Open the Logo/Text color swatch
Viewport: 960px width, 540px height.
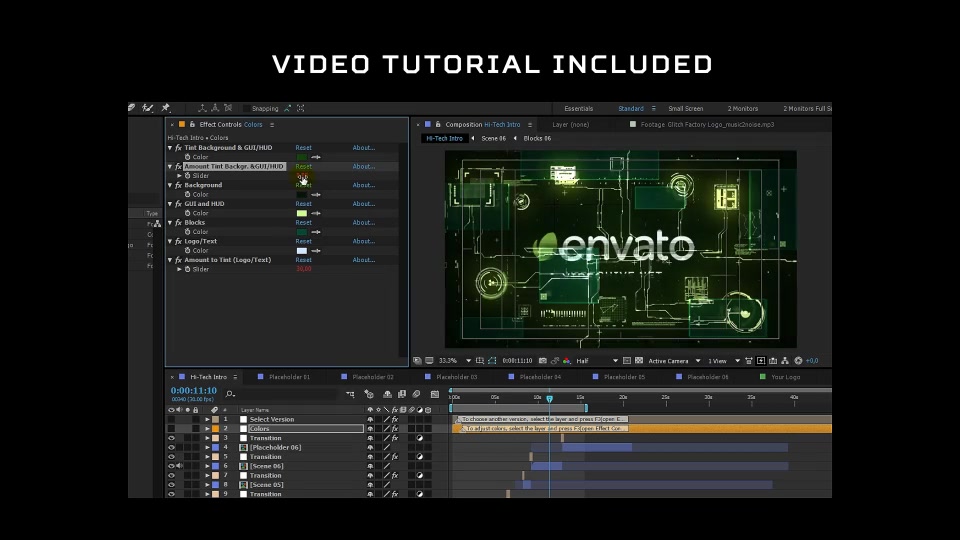pyautogui.click(x=302, y=250)
